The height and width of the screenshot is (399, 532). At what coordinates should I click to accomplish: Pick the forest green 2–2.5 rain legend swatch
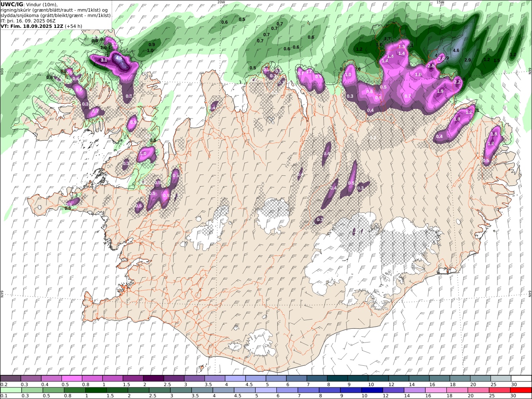pos(138,390)
